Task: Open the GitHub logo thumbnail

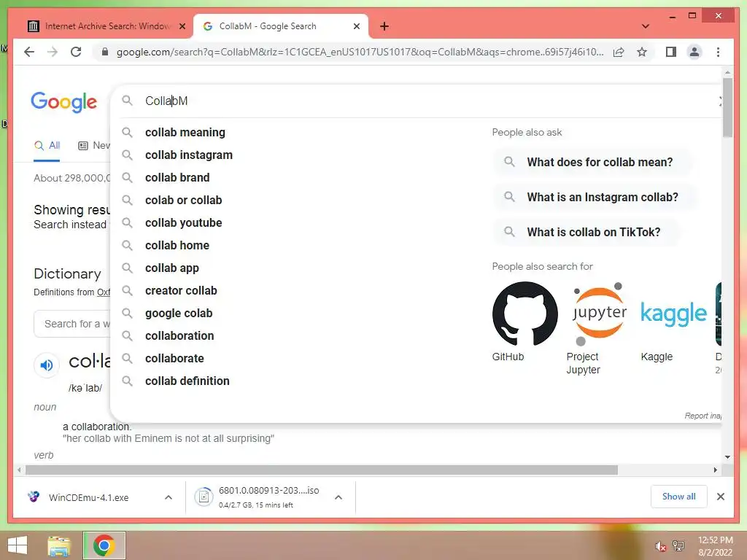Action: click(525, 314)
